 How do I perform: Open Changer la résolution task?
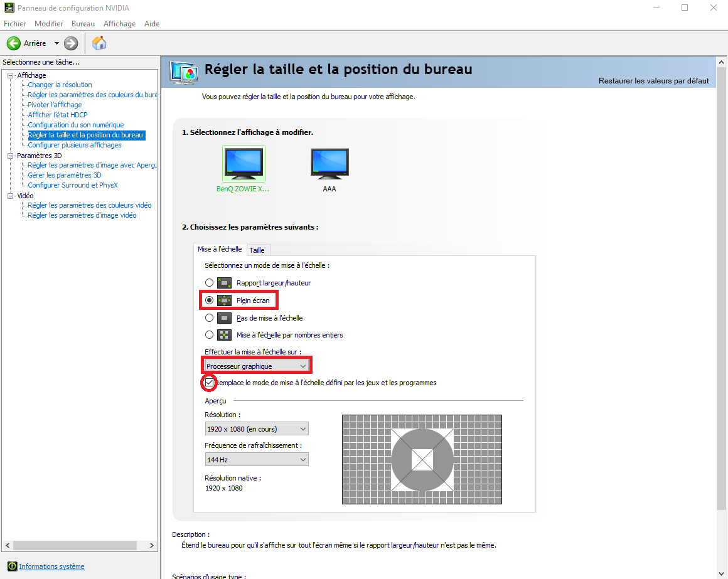[60, 85]
